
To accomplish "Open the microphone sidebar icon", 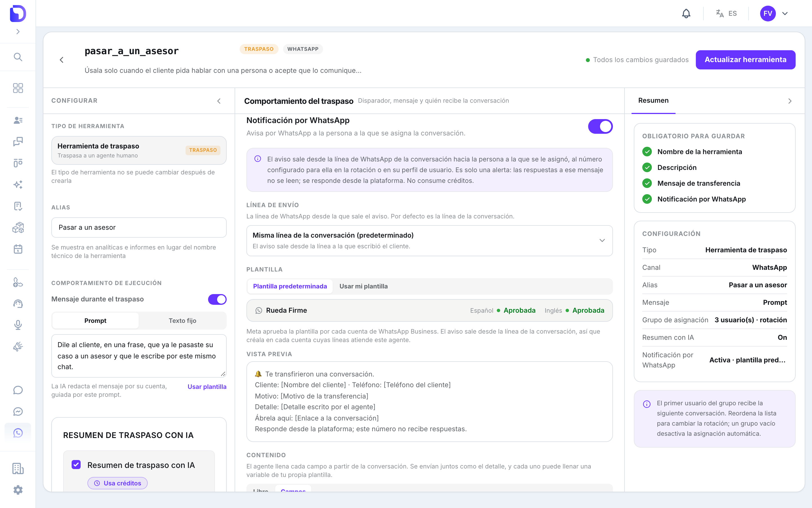I will click(18, 325).
